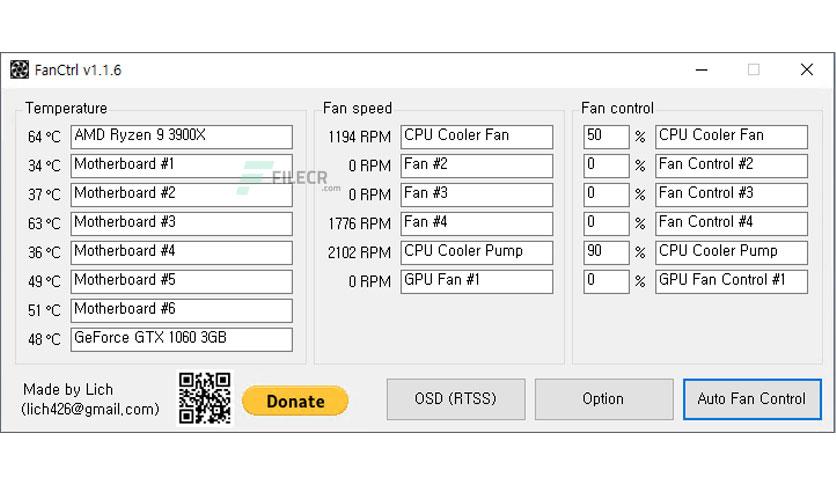Click the FanCtrl fan icon in title bar
The width and height of the screenshot is (836, 484).
pyautogui.click(x=19, y=70)
